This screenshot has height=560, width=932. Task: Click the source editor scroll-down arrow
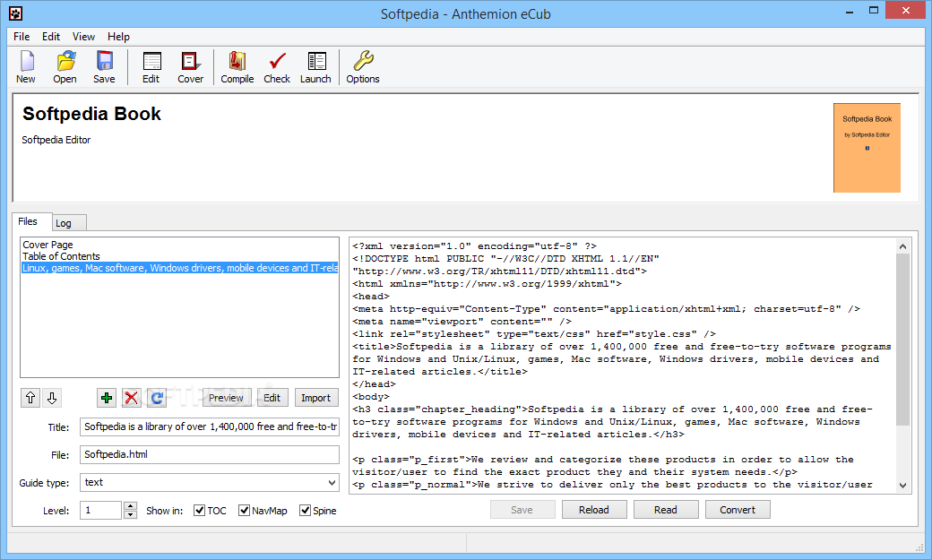pyautogui.click(x=903, y=485)
